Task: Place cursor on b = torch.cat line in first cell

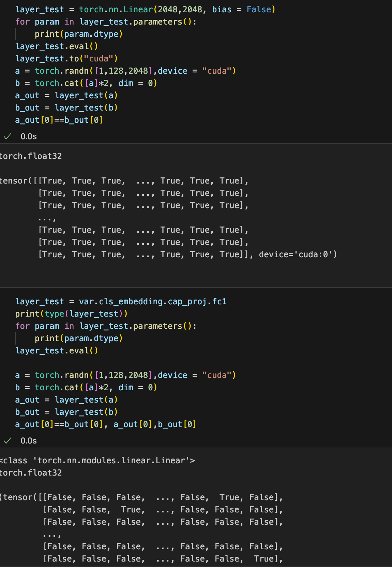Action: 86,83
